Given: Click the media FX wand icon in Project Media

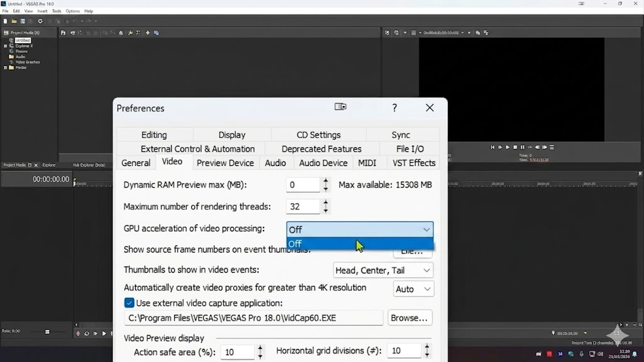Looking at the screenshot, I should [x=130, y=33].
